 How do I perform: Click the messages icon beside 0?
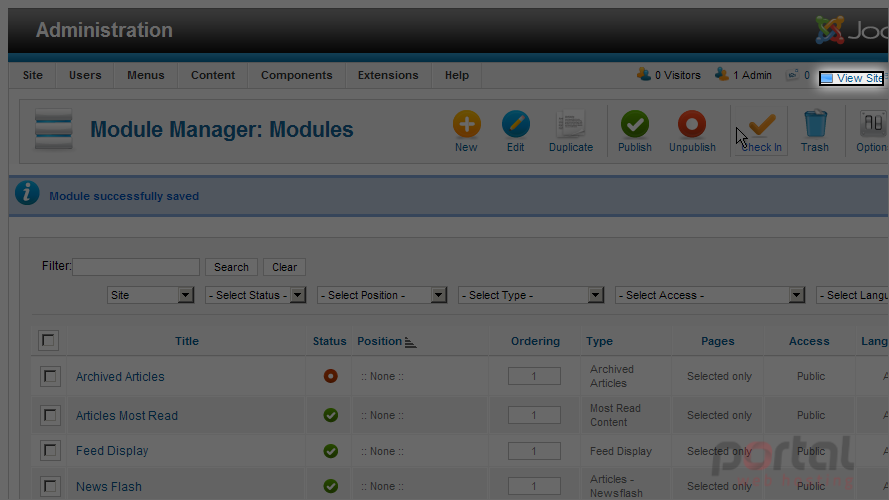coord(792,75)
